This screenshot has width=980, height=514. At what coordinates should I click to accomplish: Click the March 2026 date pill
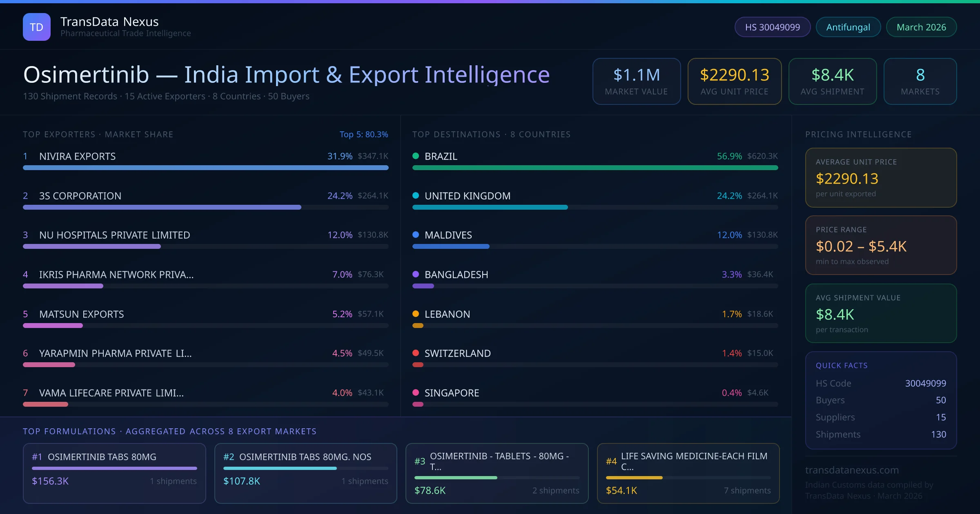click(x=921, y=27)
